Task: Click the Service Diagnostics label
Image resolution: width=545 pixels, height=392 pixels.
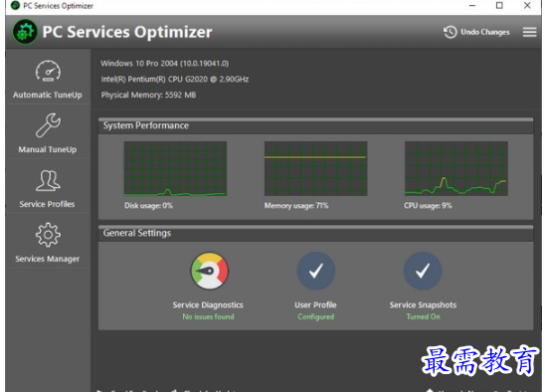Action: pyautogui.click(x=208, y=305)
